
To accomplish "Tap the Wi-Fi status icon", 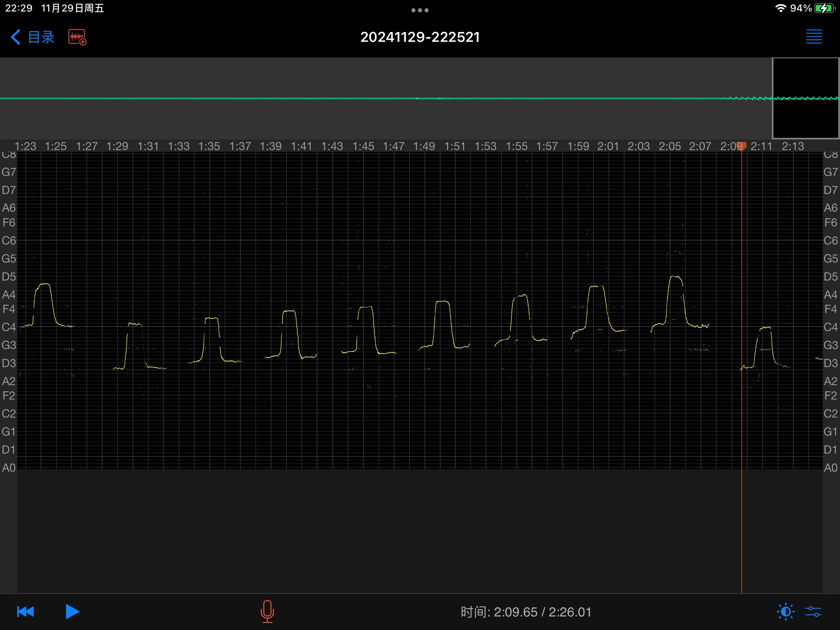I will coord(781,8).
